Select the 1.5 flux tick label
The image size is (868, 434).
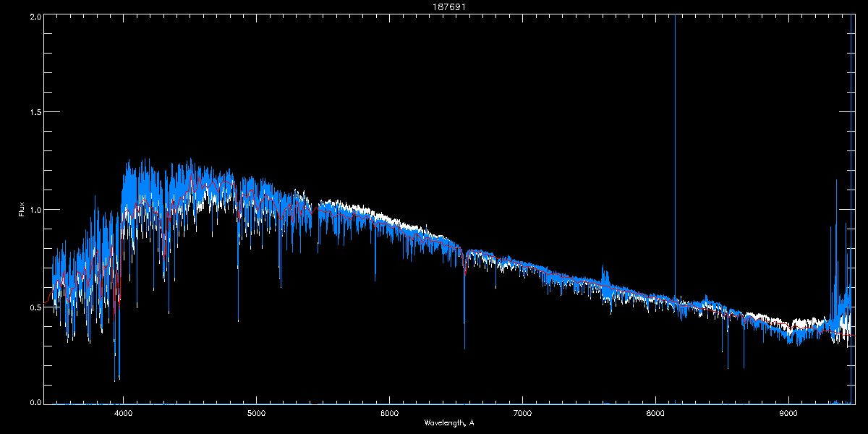click(33, 113)
